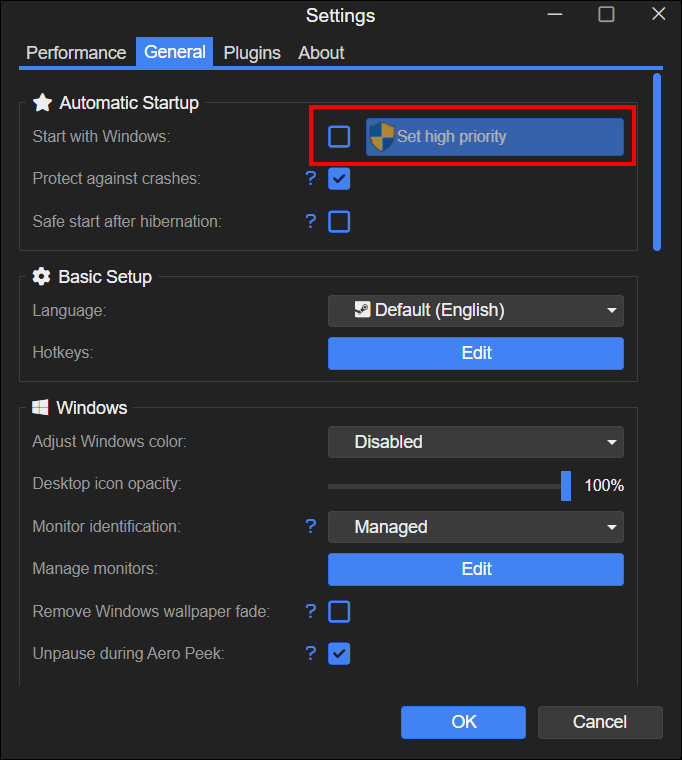Enable the Start with Windows checkbox
The height and width of the screenshot is (760, 682).
(339, 136)
